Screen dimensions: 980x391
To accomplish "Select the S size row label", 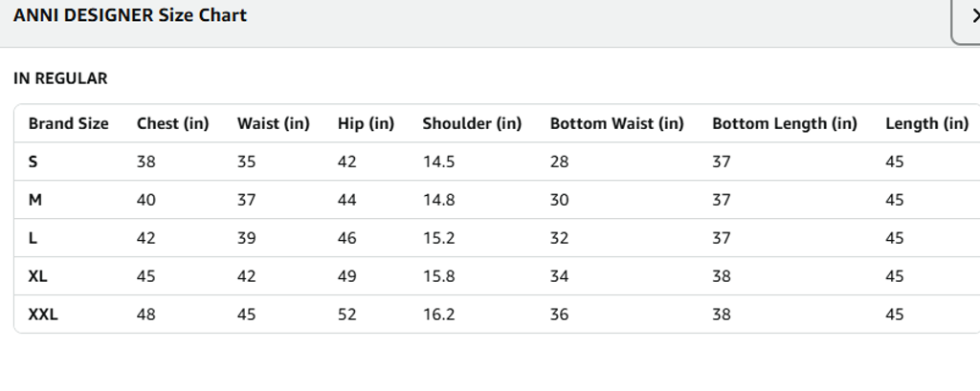I will (x=33, y=162).
